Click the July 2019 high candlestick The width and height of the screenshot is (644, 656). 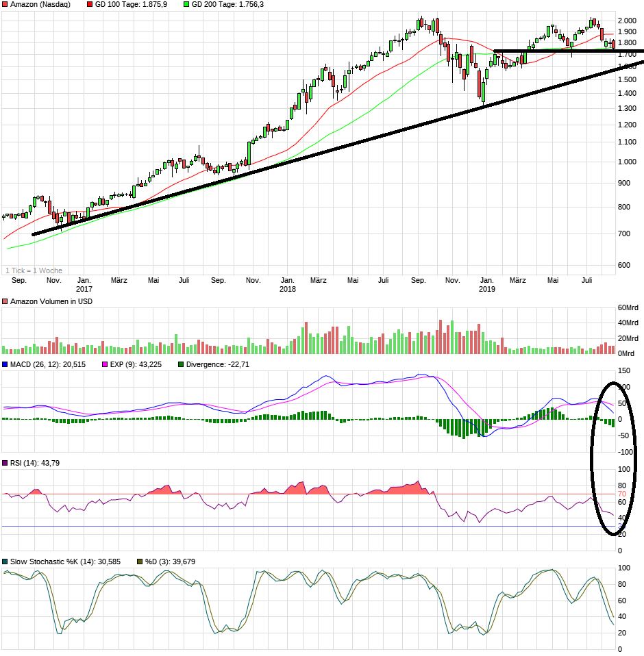click(x=591, y=23)
